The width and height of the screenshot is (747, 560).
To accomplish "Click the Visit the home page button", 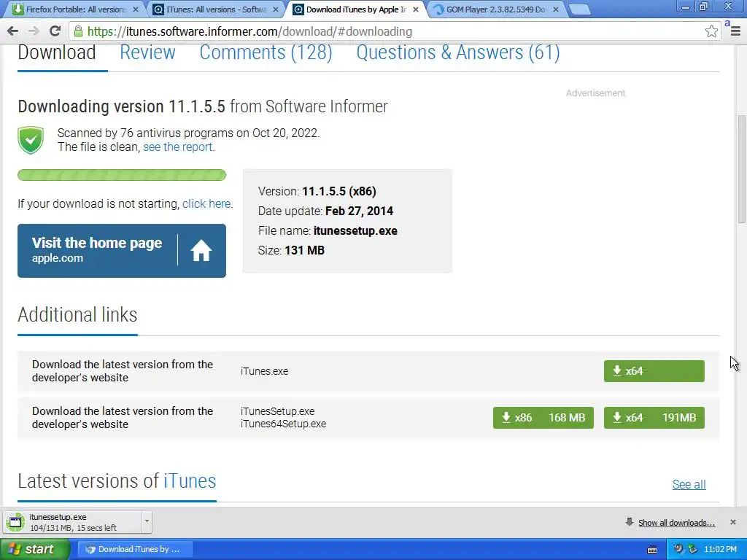I will 122,251.
